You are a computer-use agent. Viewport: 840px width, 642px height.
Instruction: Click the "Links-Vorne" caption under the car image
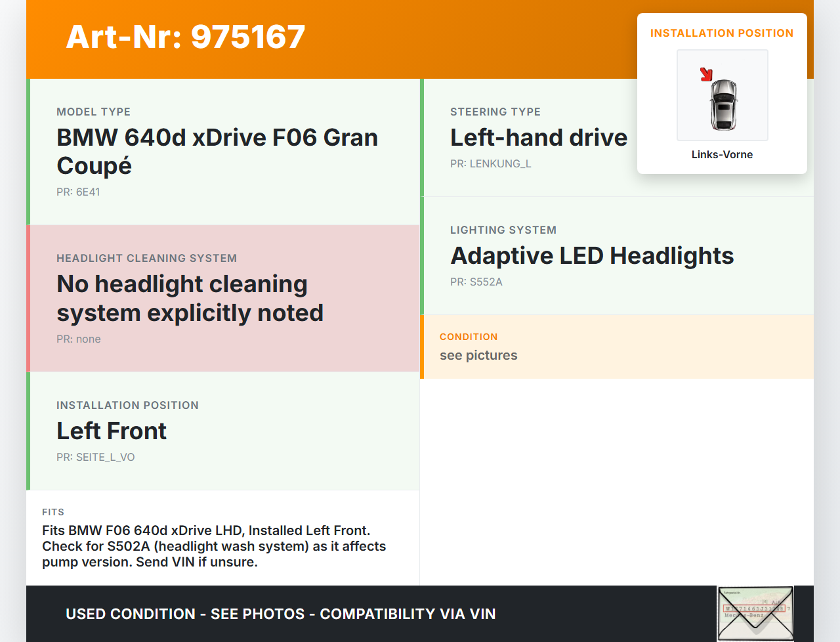point(722,154)
